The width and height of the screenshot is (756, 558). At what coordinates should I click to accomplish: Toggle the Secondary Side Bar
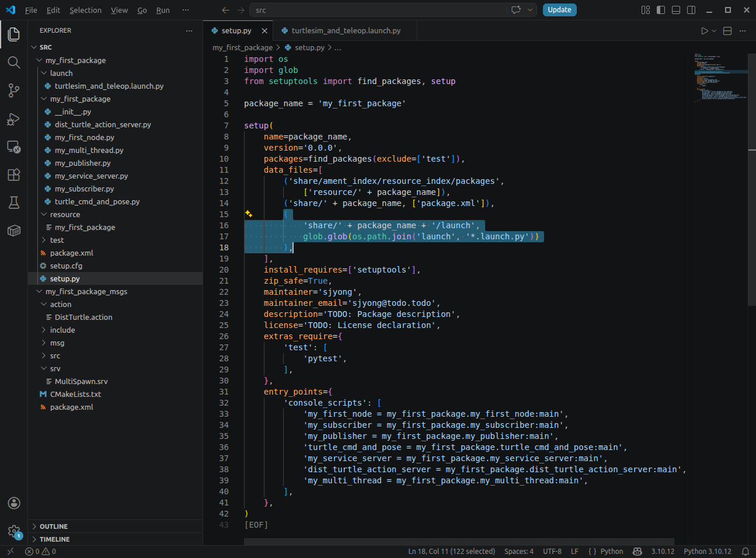pyautogui.click(x=691, y=10)
